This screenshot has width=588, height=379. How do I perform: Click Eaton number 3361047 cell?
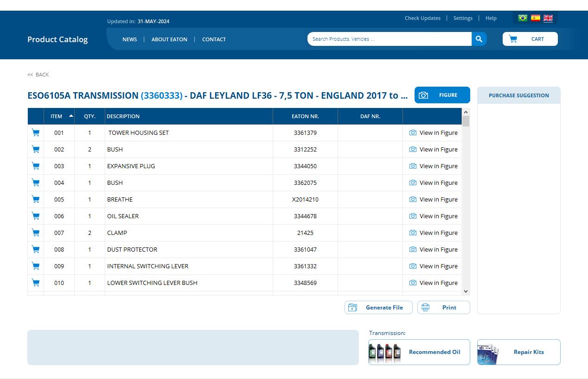(x=305, y=249)
